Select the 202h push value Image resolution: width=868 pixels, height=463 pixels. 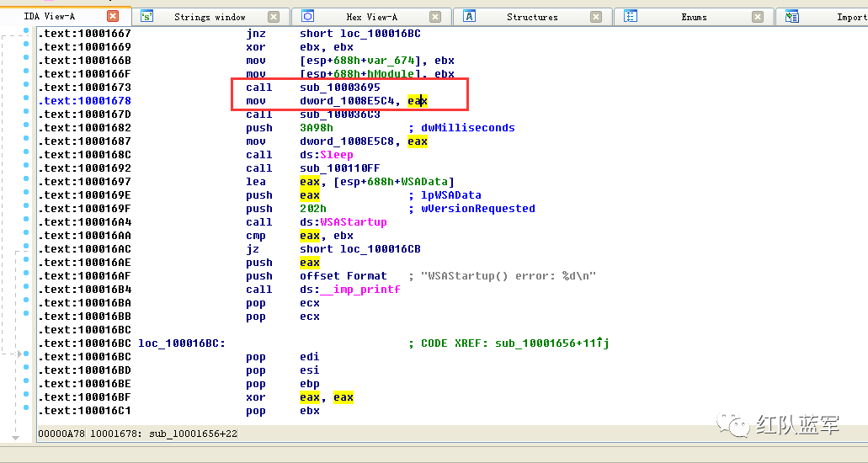(313, 208)
